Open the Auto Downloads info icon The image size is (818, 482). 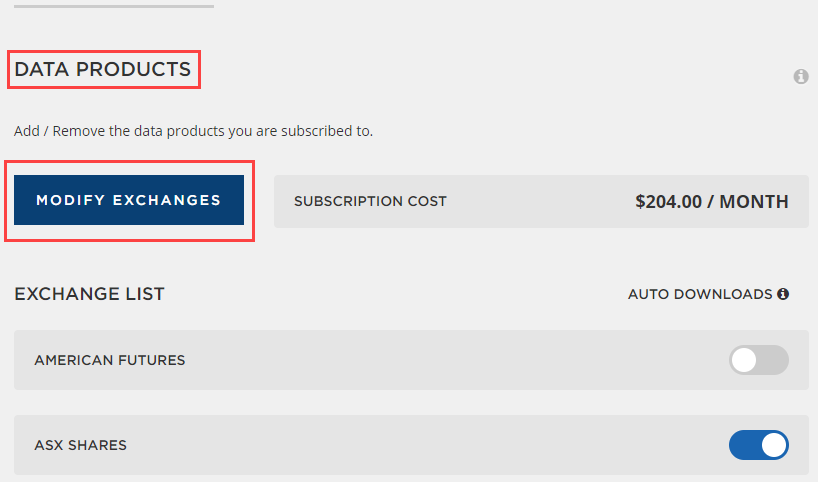coord(783,294)
